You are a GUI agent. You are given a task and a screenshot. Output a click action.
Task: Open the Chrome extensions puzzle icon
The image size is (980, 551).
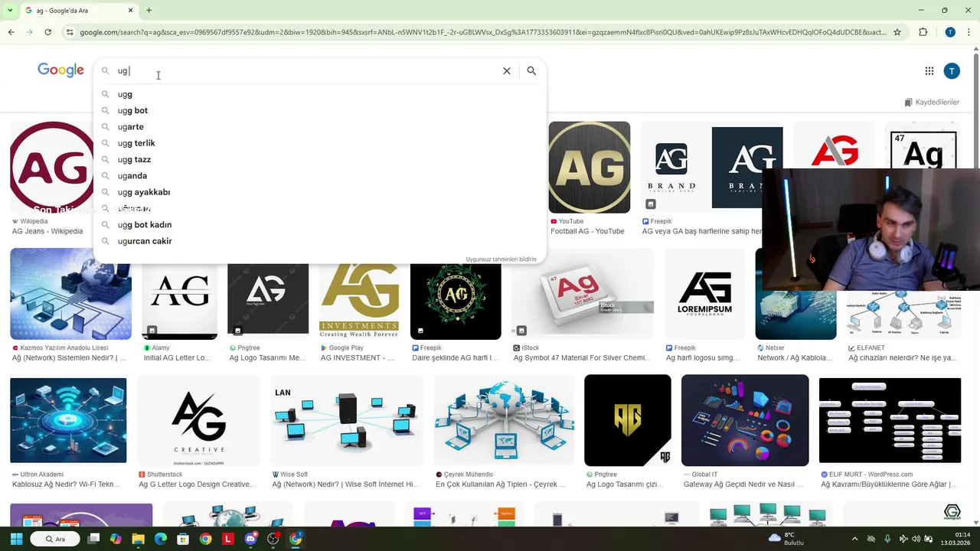(923, 32)
